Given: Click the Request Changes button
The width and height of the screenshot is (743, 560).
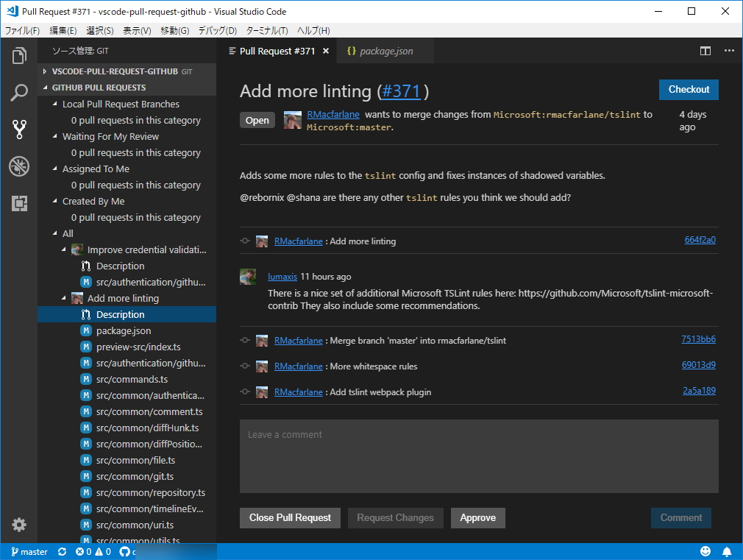Looking at the screenshot, I should click(395, 518).
